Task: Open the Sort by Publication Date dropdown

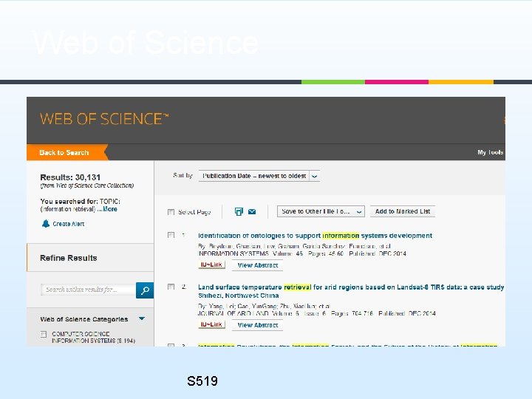Action: pos(259,176)
